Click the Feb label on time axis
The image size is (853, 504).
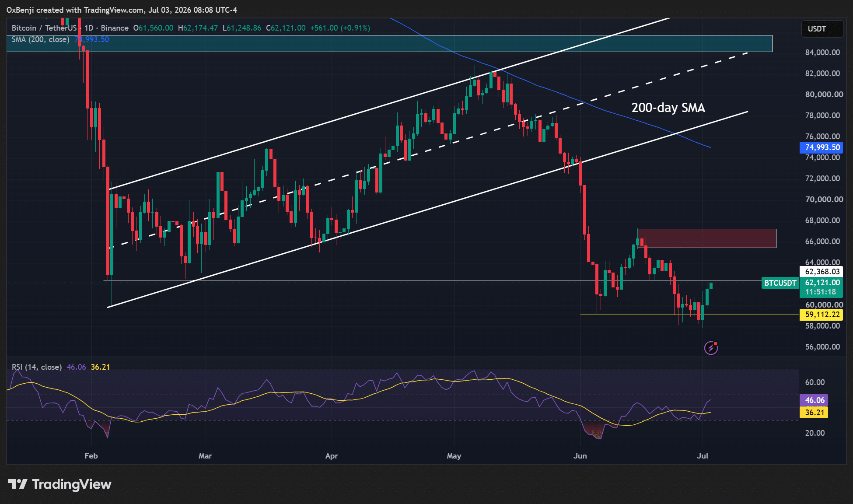click(x=91, y=456)
